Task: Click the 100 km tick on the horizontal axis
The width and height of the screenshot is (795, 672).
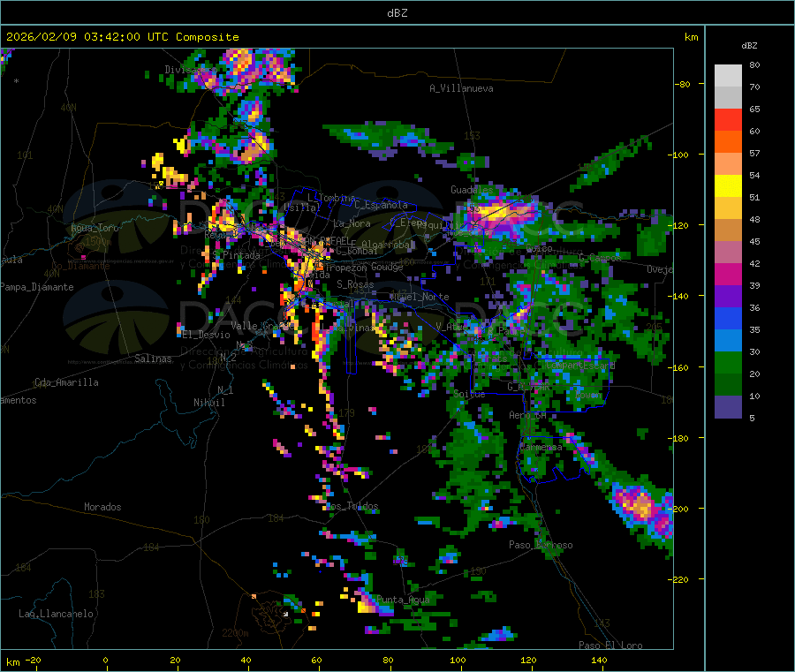Action: pyautogui.click(x=458, y=661)
